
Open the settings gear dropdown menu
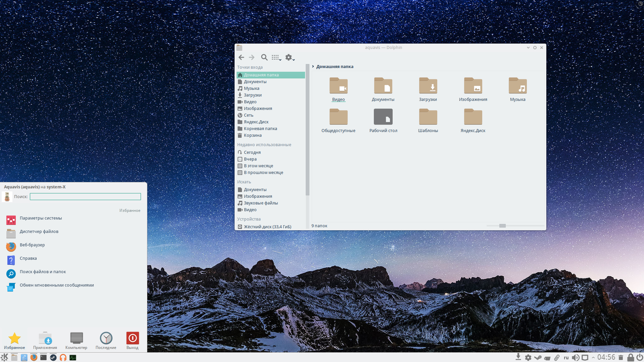(290, 58)
